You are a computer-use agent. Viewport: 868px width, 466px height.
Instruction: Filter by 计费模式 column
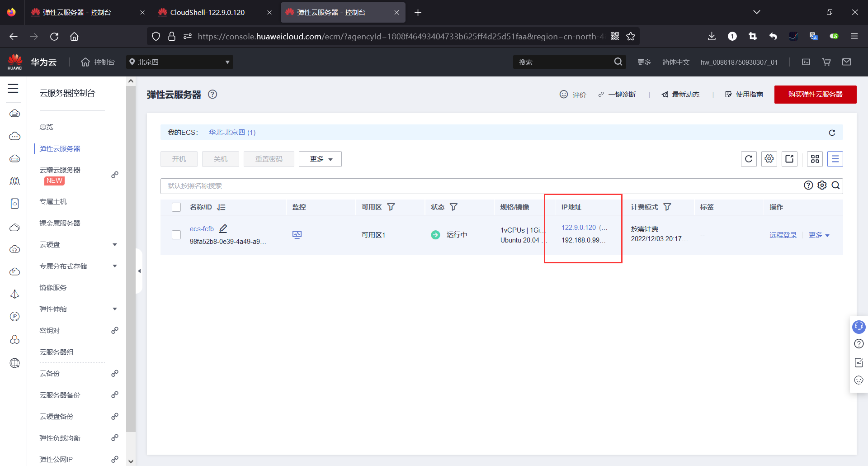point(667,207)
